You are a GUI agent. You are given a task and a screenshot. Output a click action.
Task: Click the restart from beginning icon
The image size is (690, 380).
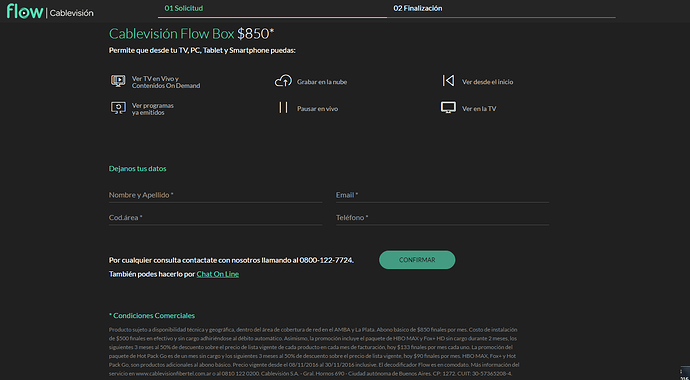(448, 81)
